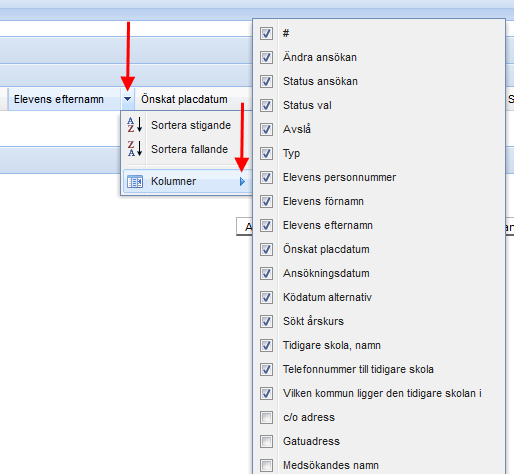514x474 pixels.
Task: Toggle the Ködatum alternativ checkbox
Action: (266, 297)
